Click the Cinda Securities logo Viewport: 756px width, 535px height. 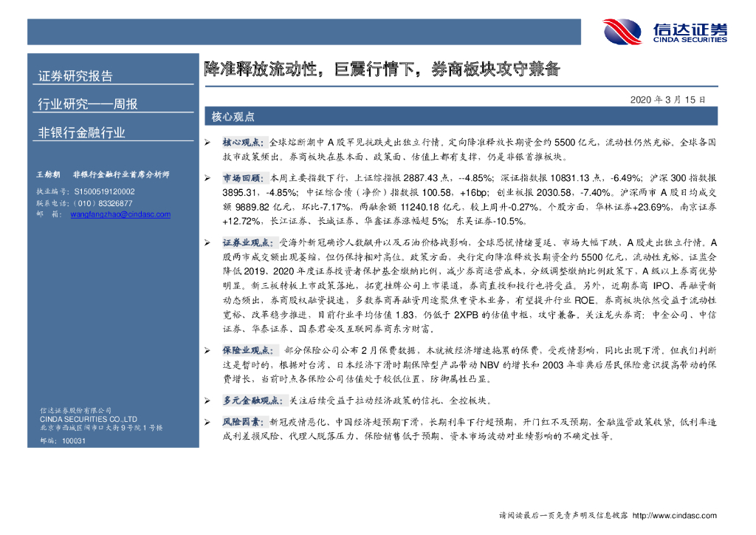pyautogui.click(x=665, y=32)
